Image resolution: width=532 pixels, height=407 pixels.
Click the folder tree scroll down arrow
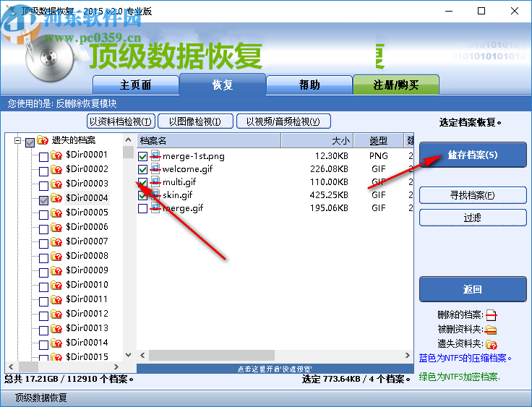click(128, 355)
